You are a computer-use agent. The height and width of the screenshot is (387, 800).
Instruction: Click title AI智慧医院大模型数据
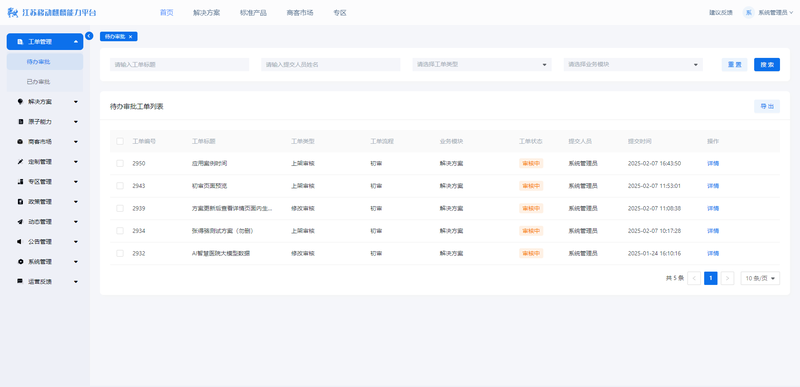pyautogui.click(x=221, y=253)
